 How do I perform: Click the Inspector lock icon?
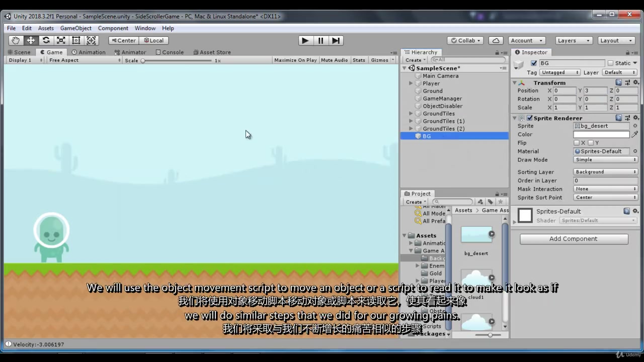627,52
